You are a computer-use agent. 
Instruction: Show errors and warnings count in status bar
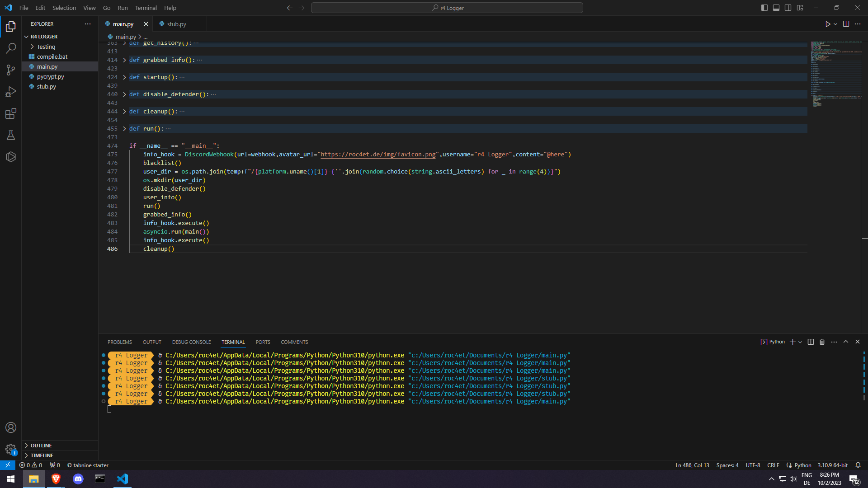coord(31,465)
